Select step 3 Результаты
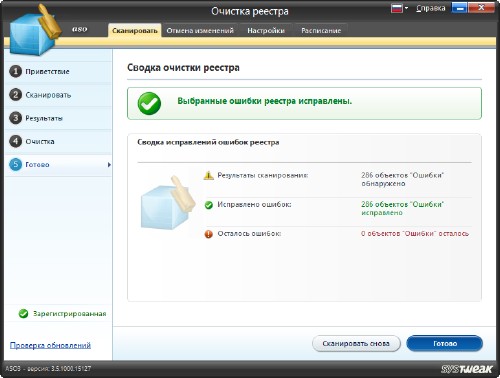 coord(59,118)
